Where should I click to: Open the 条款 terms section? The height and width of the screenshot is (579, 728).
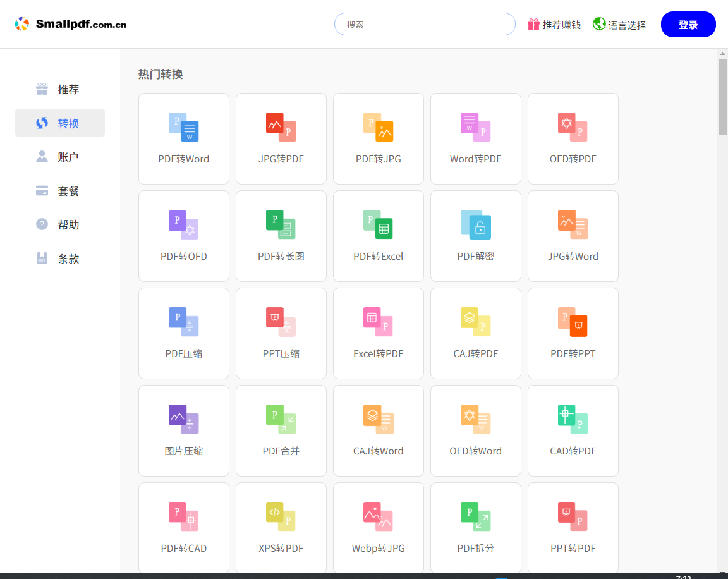60,259
